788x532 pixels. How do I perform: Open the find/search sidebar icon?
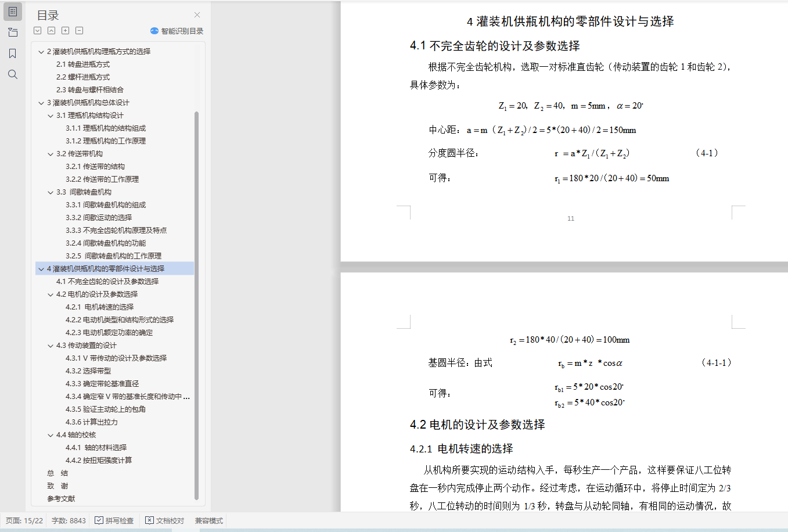coord(13,74)
